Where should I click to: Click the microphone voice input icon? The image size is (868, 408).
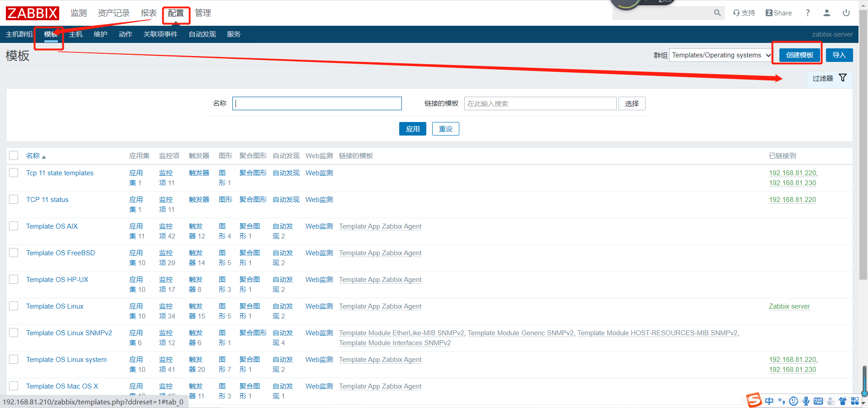pyautogui.click(x=806, y=401)
